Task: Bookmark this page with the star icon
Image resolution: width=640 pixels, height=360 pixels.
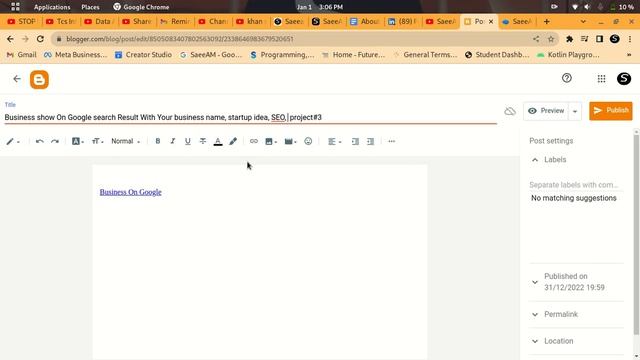Action: point(551,39)
